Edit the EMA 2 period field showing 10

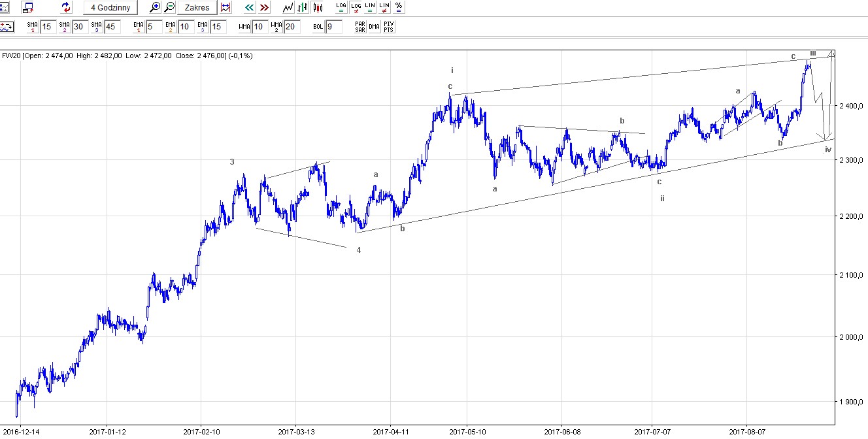(x=186, y=27)
